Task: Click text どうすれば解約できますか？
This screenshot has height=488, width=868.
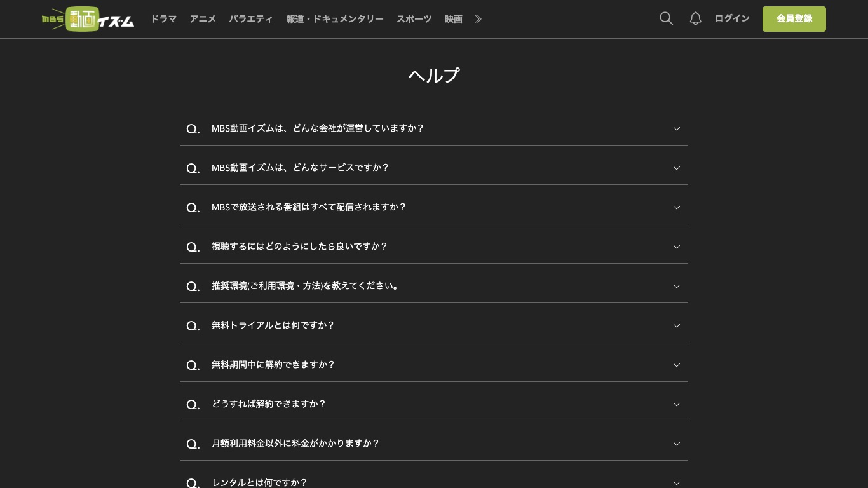Action: [x=269, y=404]
